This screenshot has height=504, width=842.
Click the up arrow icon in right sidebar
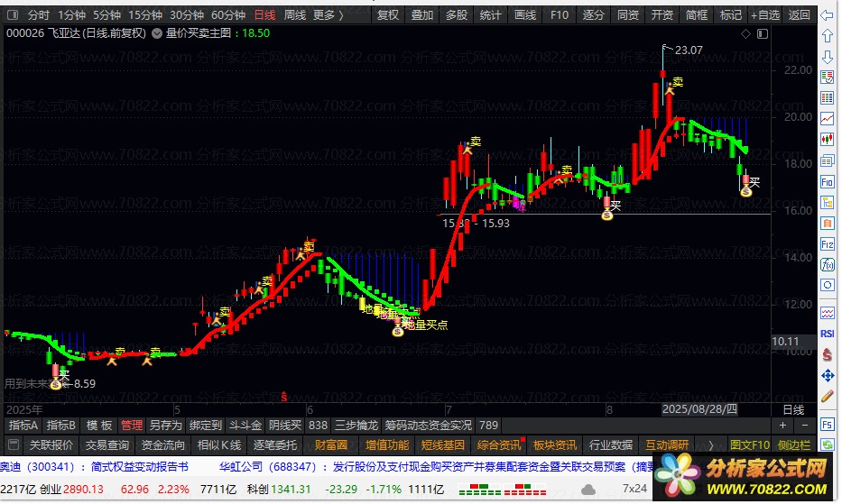pos(827,36)
